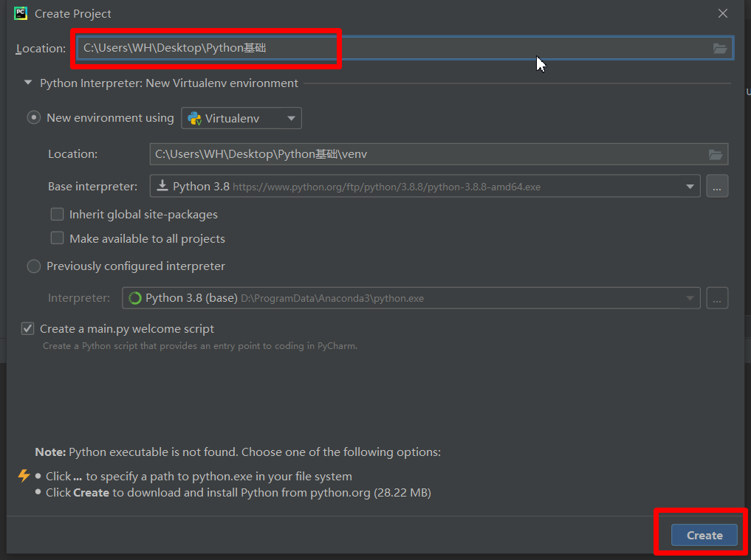
Task: Click the Python 3.8 base interpreter combo box
Action: click(x=425, y=186)
